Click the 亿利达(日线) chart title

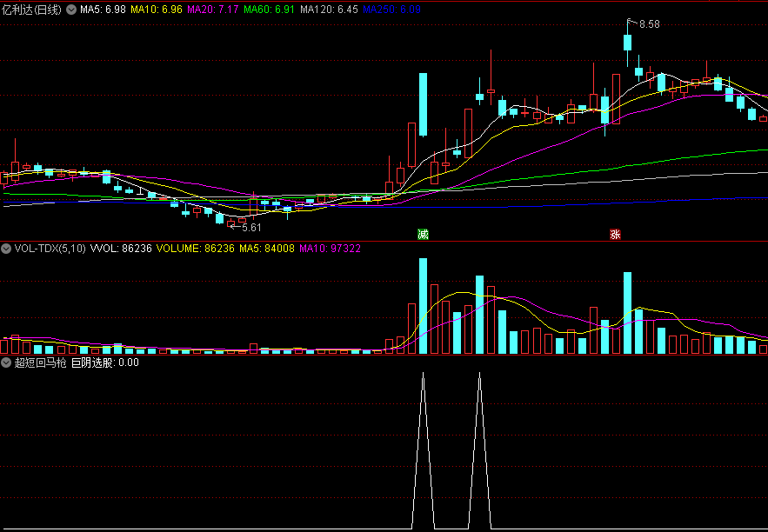(32, 10)
